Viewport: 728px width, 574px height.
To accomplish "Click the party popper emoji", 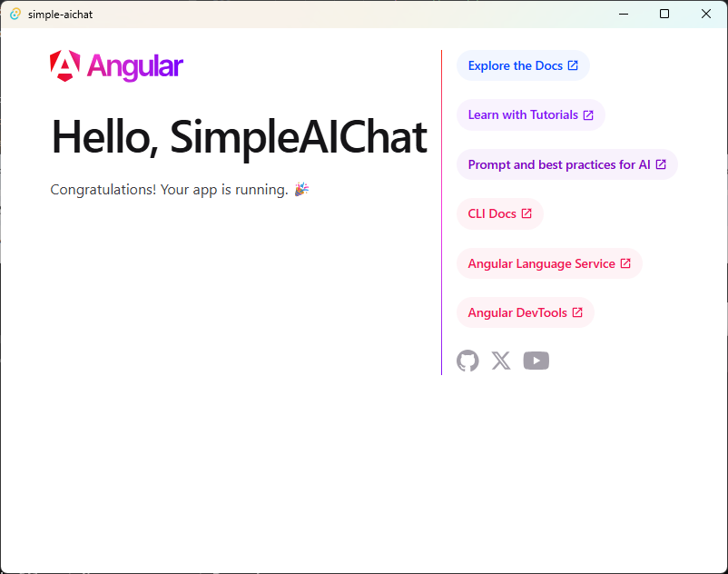I will click(x=301, y=190).
